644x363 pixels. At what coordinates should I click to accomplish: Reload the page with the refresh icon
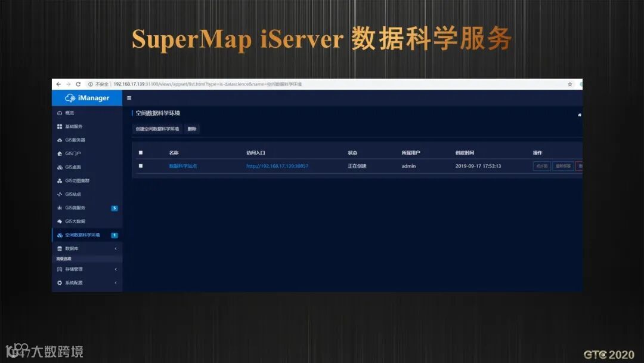pyautogui.click(x=78, y=84)
